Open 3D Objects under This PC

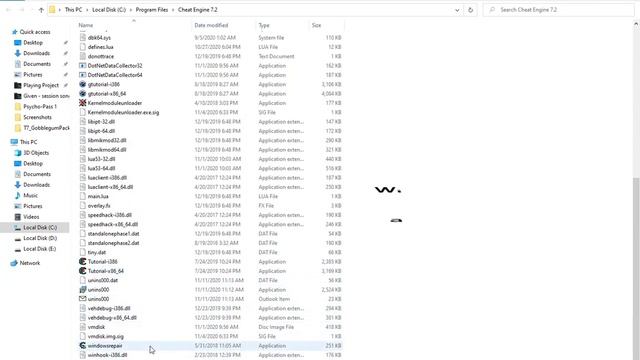36,153
